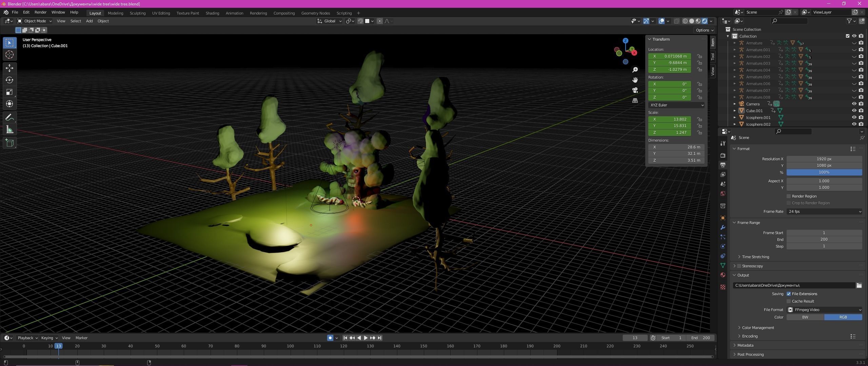This screenshot has width=868, height=366.
Task: Select the Annotate tool
Action: click(9, 118)
